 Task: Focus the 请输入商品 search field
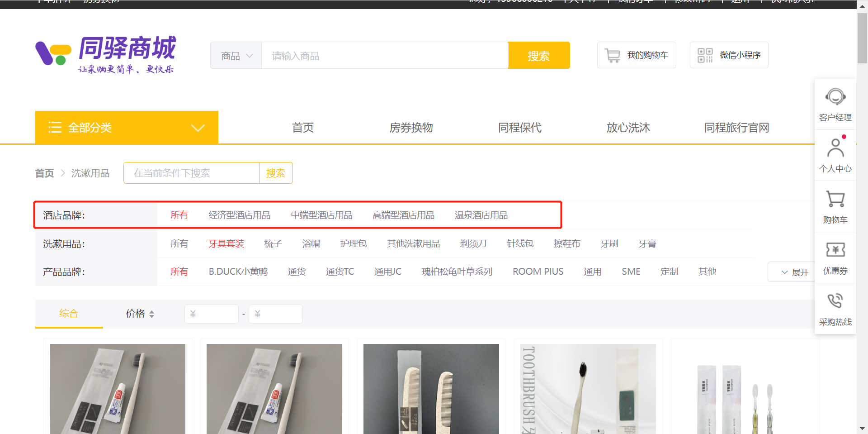coord(385,56)
